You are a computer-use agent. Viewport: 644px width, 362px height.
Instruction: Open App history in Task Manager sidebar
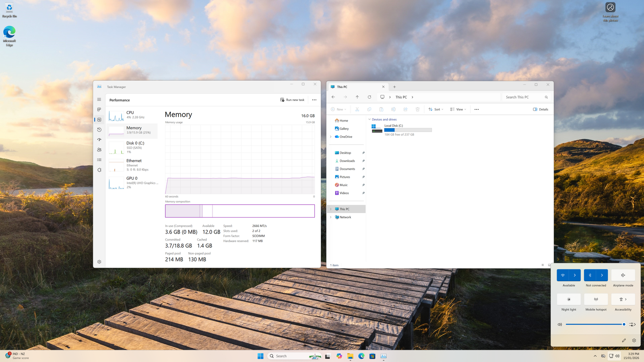[x=99, y=130]
